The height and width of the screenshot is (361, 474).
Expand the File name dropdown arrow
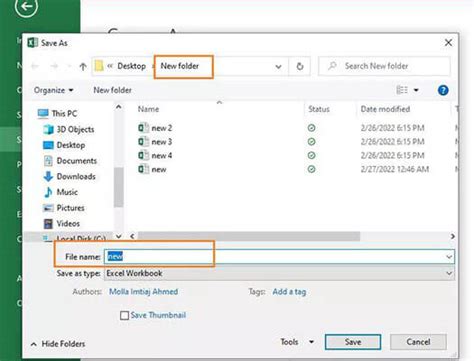449,257
